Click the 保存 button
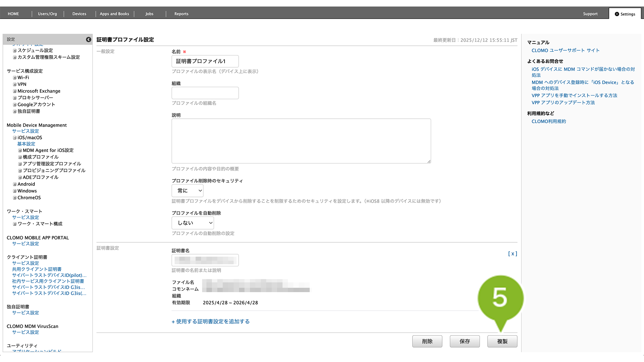The image size is (644, 362). pos(464,341)
